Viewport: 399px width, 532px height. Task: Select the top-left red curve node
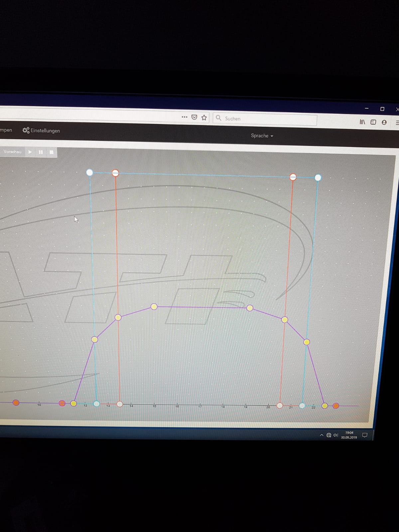click(115, 173)
